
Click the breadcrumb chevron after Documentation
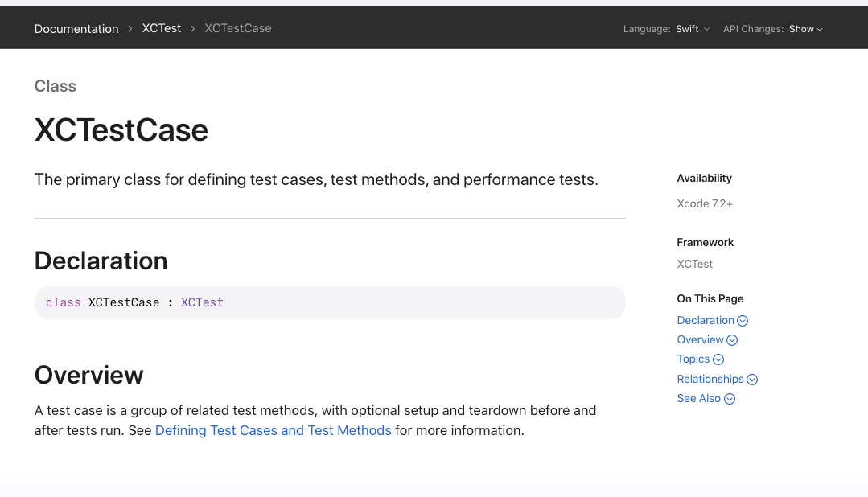(x=130, y=29)
